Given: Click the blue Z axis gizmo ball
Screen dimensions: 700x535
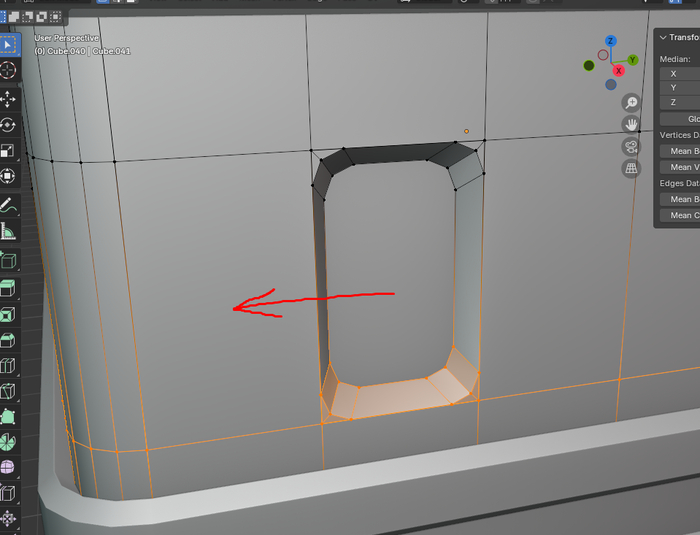Looking at the screenshot, I should [x=610, y=43].
